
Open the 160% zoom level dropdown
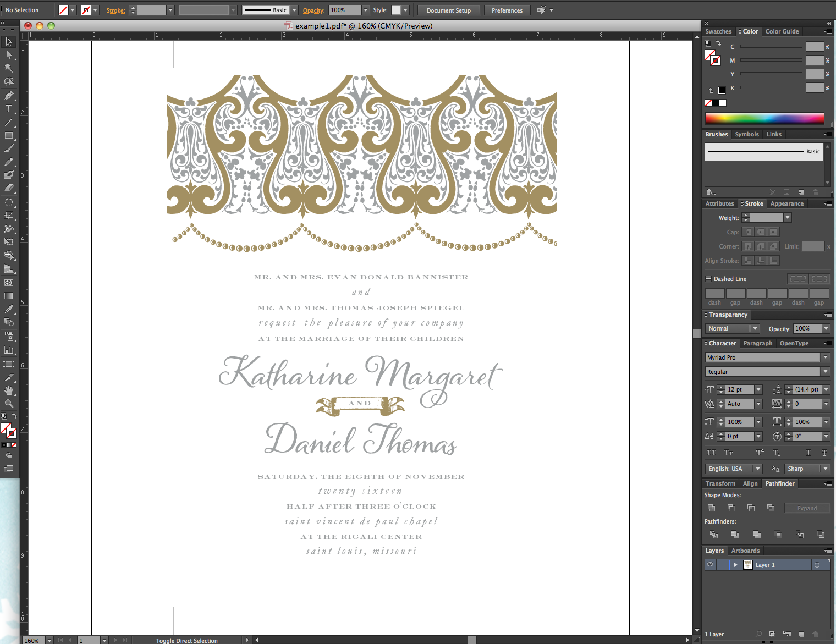click(49, 640)
